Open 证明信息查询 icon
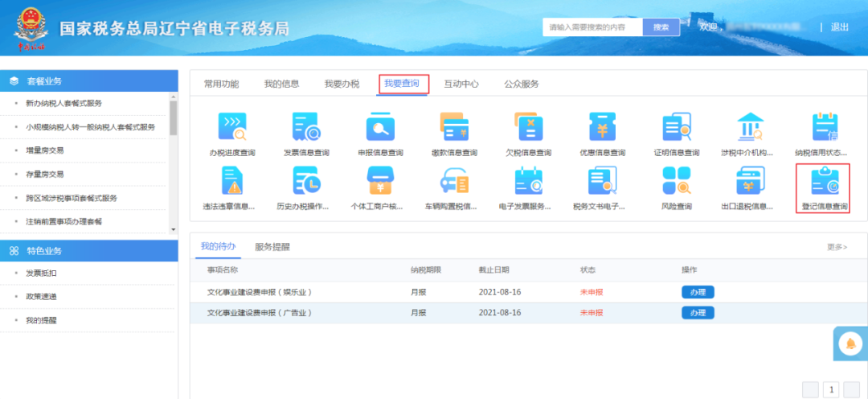The height and width of the screenshot is (399, 868). (677, 127)
